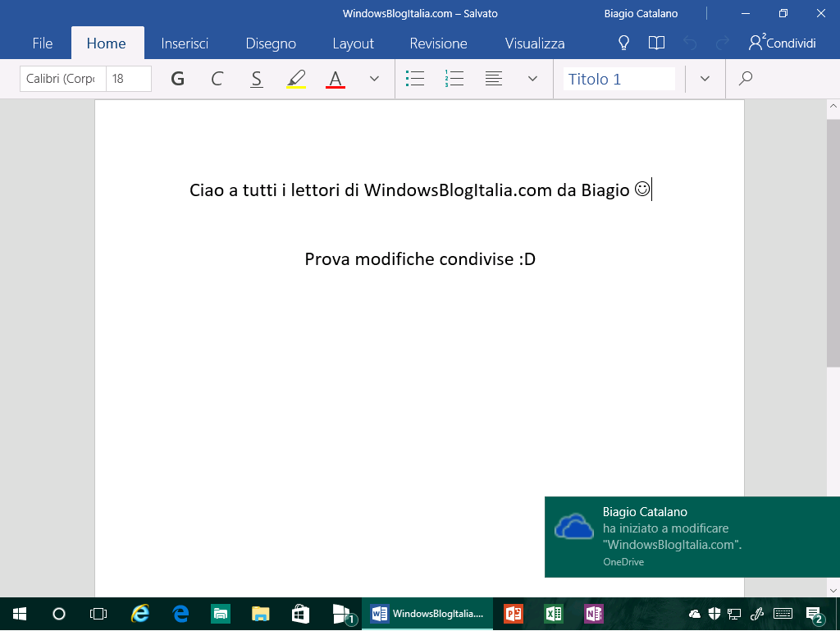Launch Microsoft Edge from taskbar
840x631 pixels.
(x=180, y=614)
